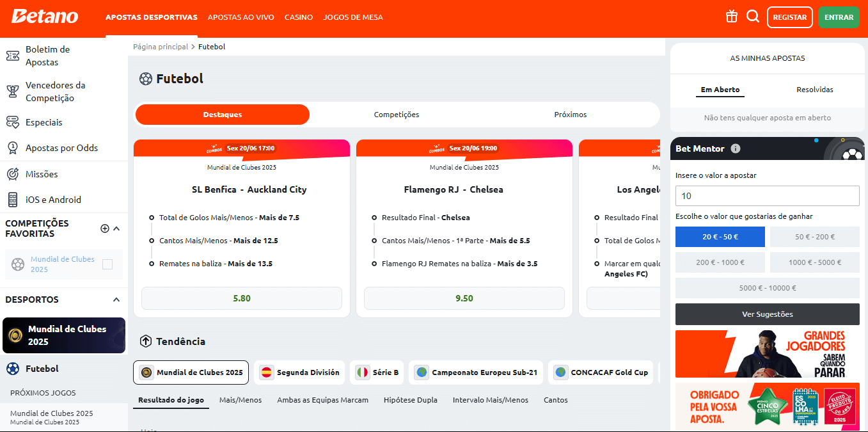This screenshot has height=432, width=868.
Task: Open SL Benfica - Auckland City match
Action: coord(249,189)
